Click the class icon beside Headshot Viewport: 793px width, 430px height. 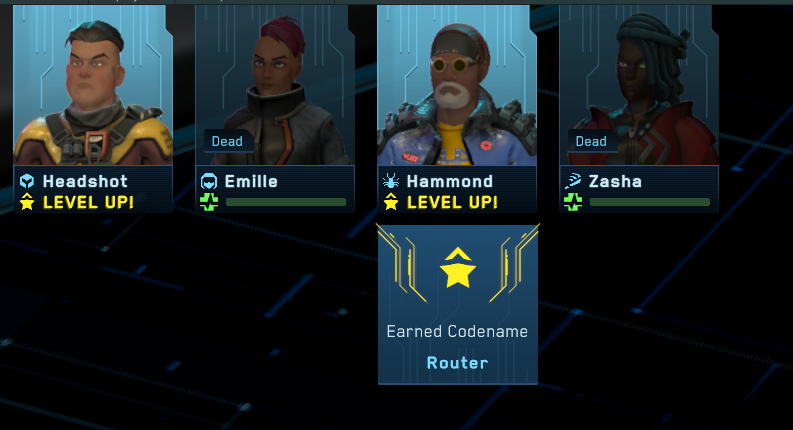27,181
